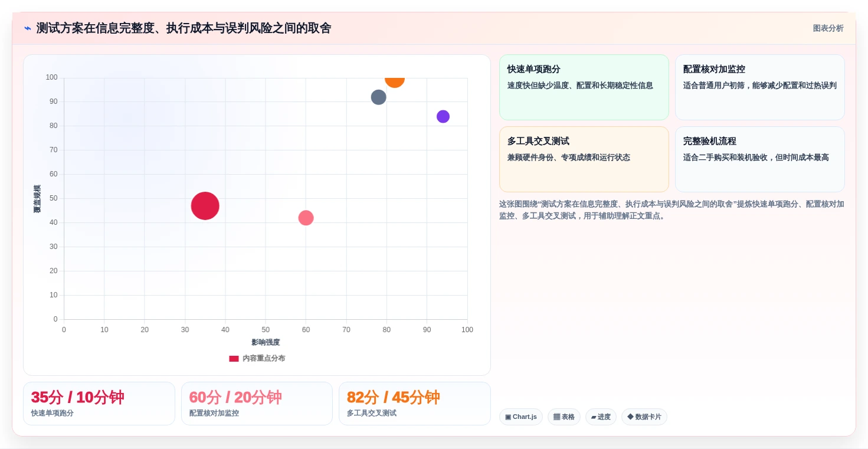The width and height of the screenshot is (868, 449).
Task: Click the 配置核对加监控 label under 60分
Action: (x=214, y=413)
